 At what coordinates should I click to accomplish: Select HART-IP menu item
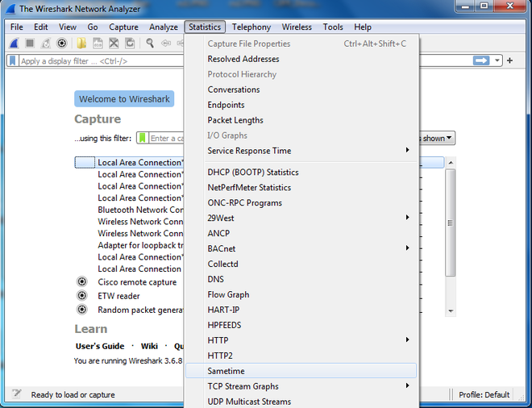point(301,310)
